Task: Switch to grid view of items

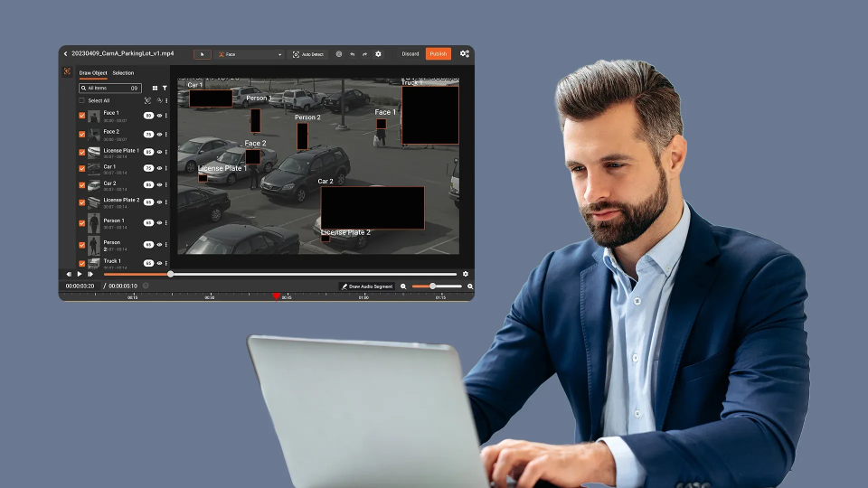Action: 155,88
